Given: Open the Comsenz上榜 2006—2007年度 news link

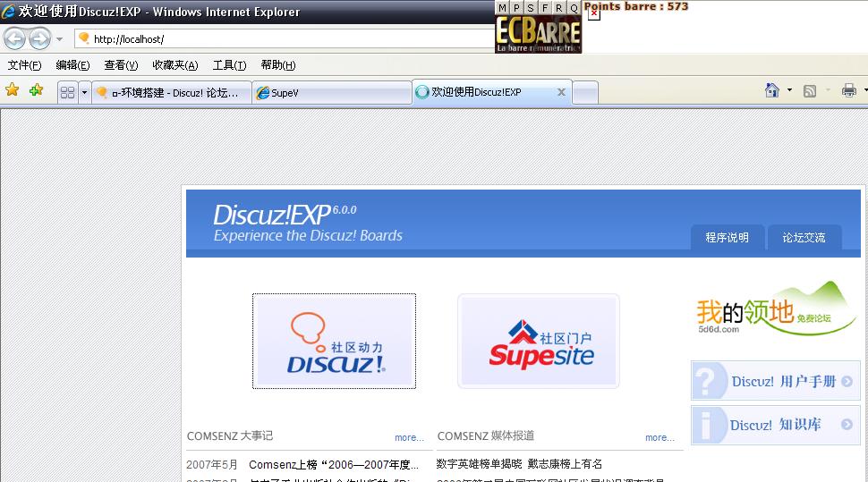Looking at the screenshot, I should 334,464.
